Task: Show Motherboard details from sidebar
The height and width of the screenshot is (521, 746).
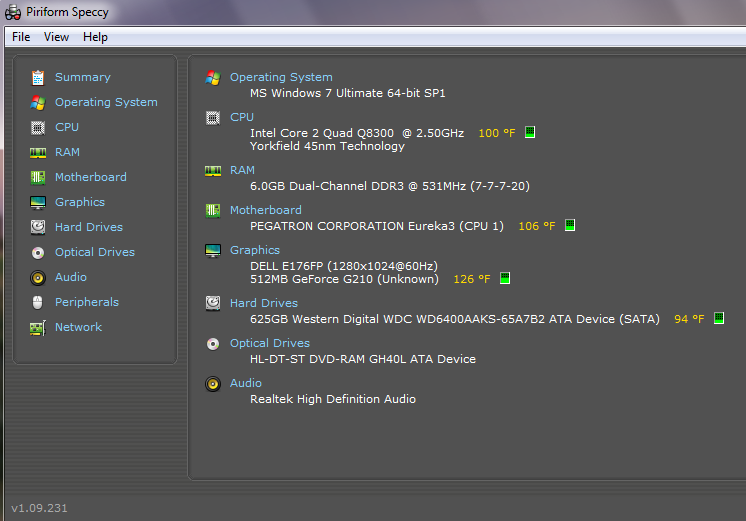Action: click(x=91, y=177)
